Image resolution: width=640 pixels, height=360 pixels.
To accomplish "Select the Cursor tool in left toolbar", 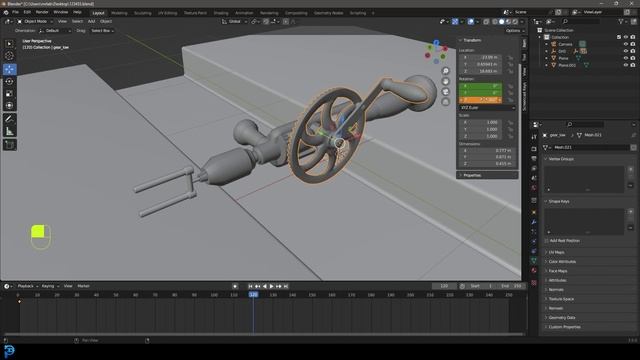I will 9,56.
